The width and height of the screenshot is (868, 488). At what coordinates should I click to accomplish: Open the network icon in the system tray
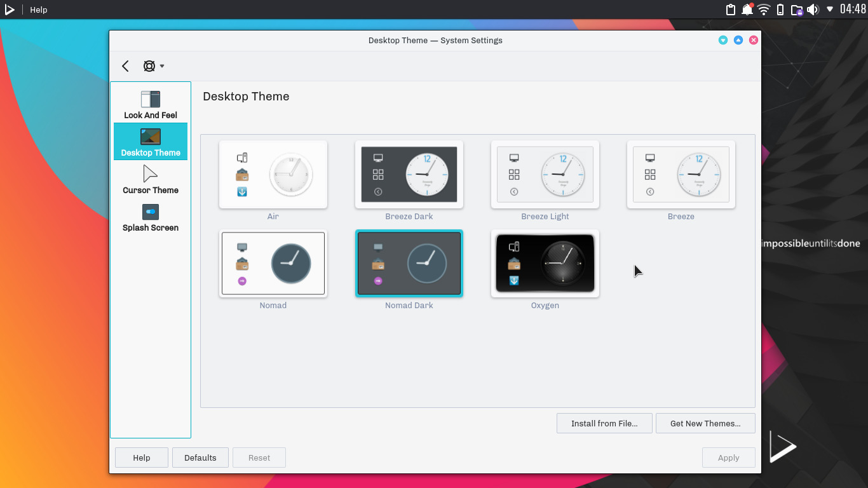(x=762, y=10)
